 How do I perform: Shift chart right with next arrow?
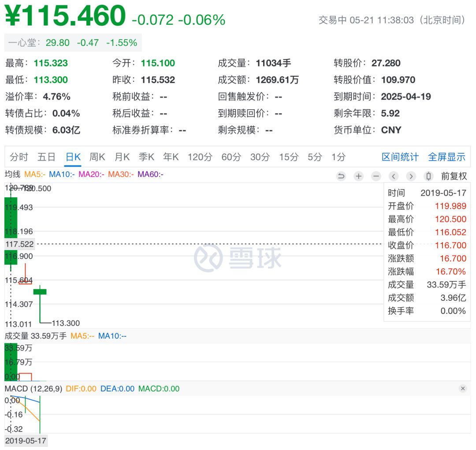(411, 176)
